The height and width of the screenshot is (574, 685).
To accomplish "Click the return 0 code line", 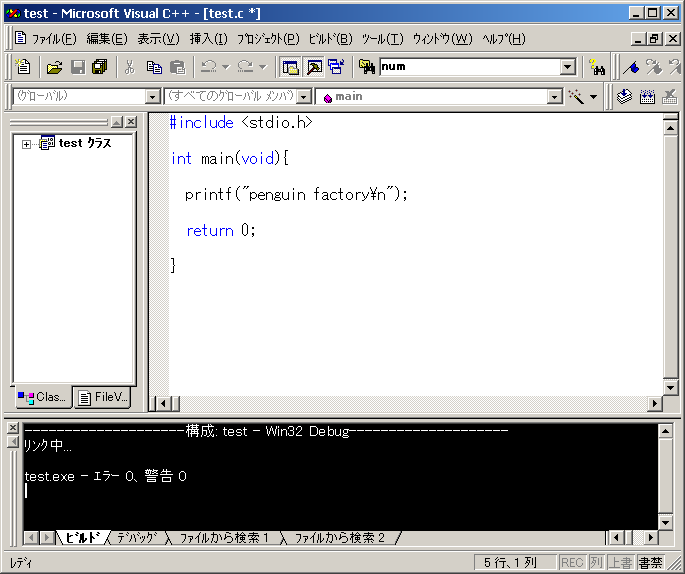I will click(221, 230).
